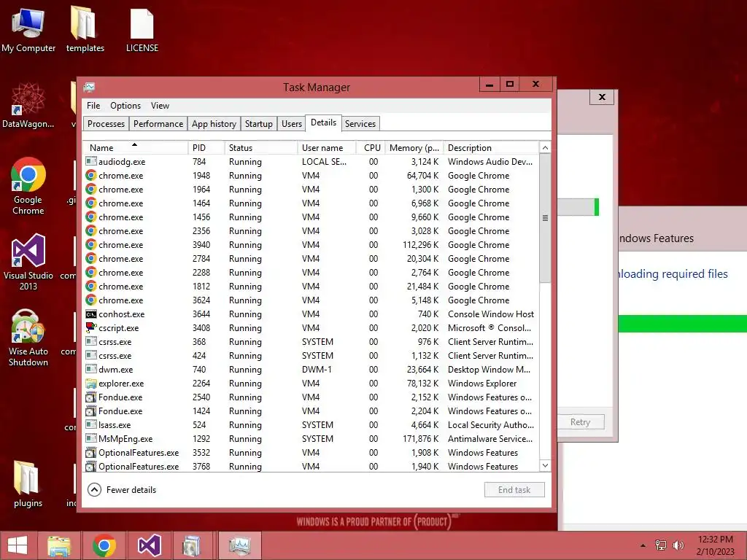The height and width of the screenshot is (560, 747).
Task: Select OptionalFeatures.exe icon with PID 3532
Action: click(90, 452)
